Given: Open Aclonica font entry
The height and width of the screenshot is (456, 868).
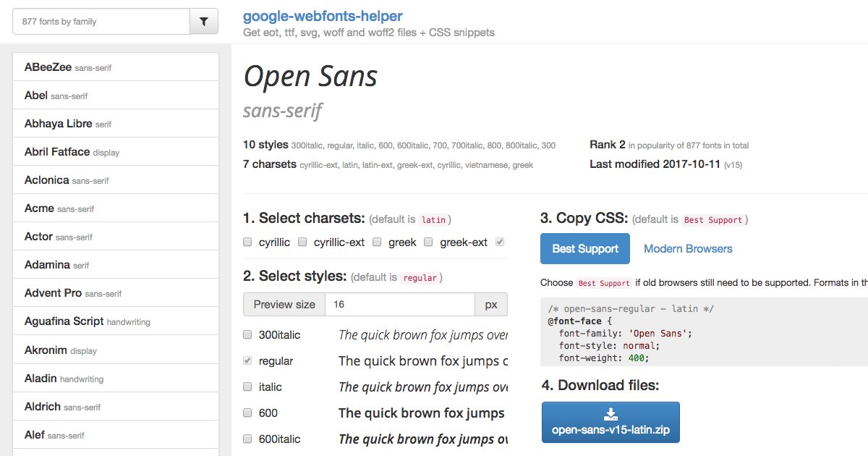Looking at the screenshot, I should tap(116, 180).
